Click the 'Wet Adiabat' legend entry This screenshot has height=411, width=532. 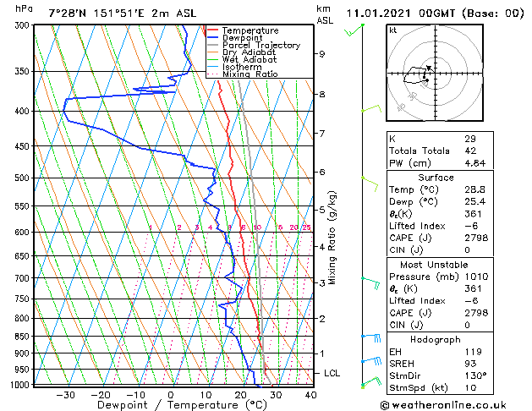click(x=250, y=59)
